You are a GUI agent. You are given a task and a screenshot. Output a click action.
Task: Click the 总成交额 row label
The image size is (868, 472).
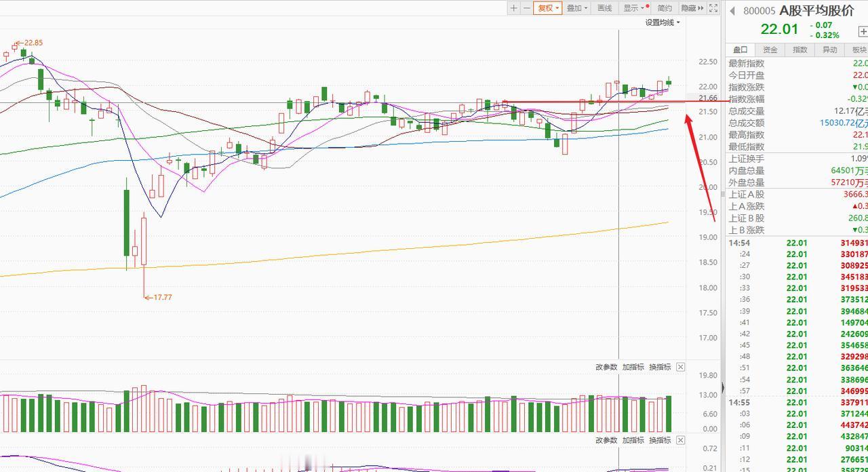[x=747, y=123]
